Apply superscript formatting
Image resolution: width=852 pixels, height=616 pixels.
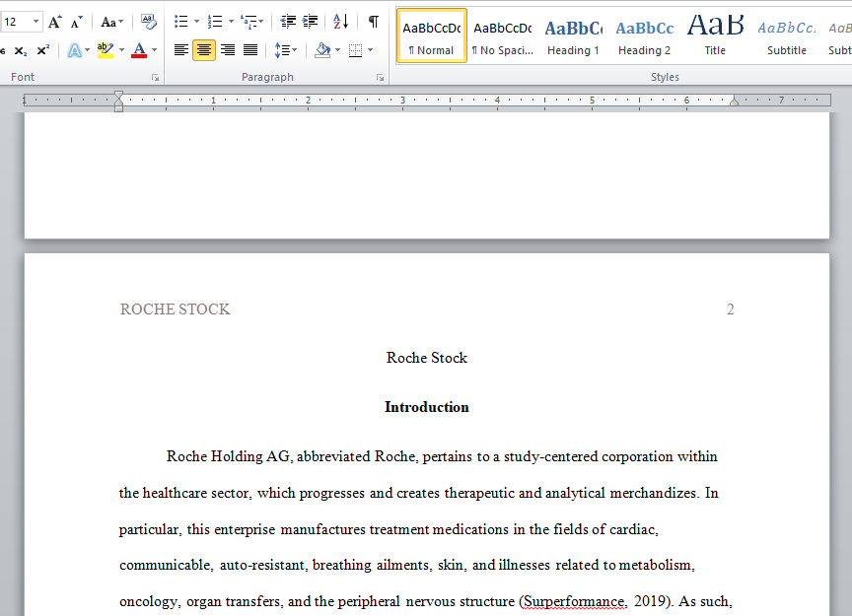[x=43, y=50]
